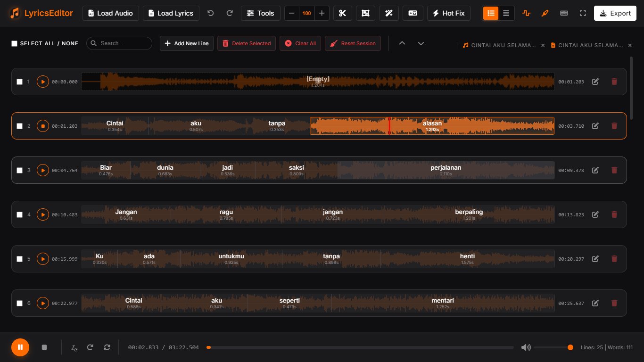
Task: Edit line 6 with pencil icon
Action: click(x=595, y=303)
